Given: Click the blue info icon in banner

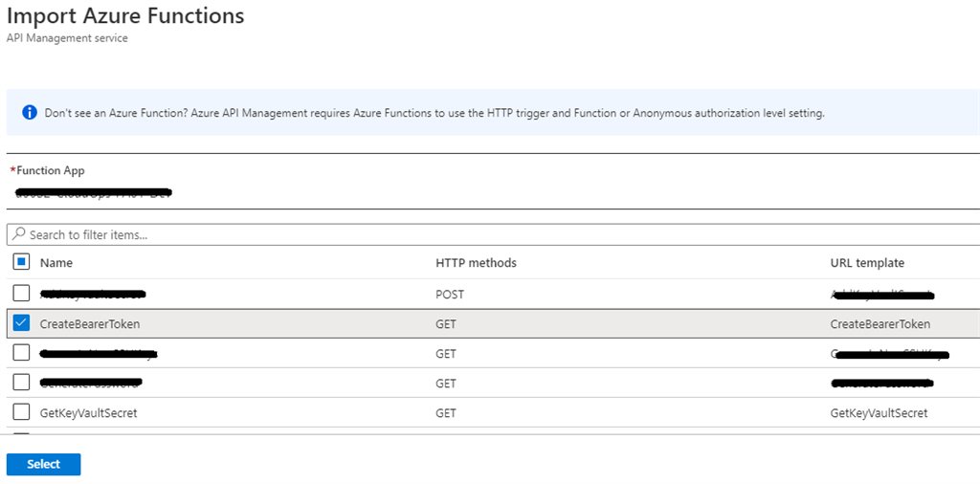Looking at the screenshot, I should (x=29, y=113).
